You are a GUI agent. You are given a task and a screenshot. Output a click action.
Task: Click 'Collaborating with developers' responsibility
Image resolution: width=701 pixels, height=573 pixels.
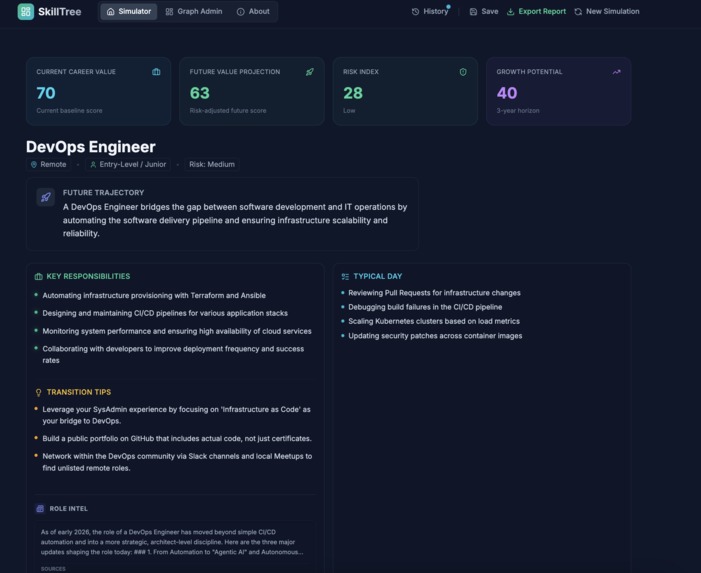[173, 354]
